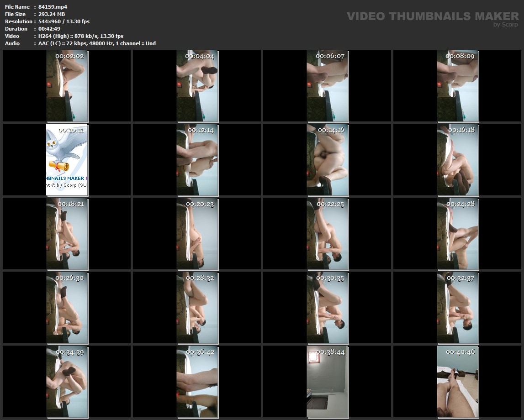
Task: Select the thumbnail stamped 00:12:14
Action: (197, 160)
